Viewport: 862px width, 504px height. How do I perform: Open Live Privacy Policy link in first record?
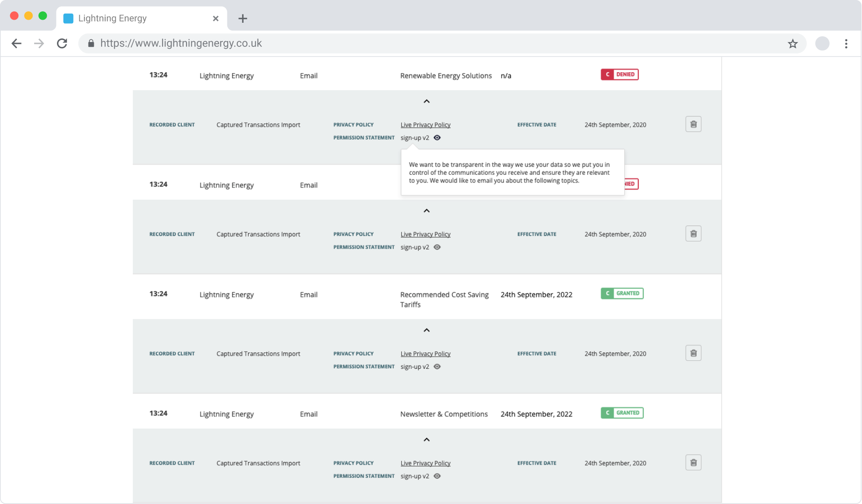pos(425,125)
